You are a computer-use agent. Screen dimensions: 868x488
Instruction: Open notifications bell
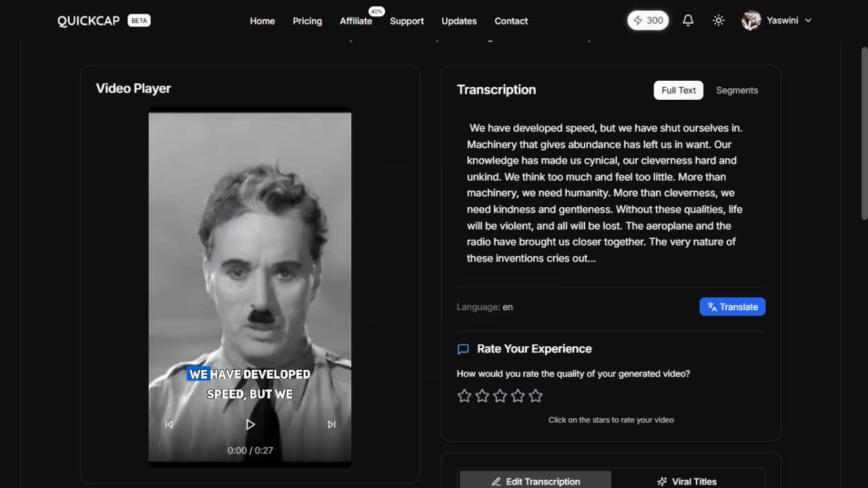coord(688,20)
